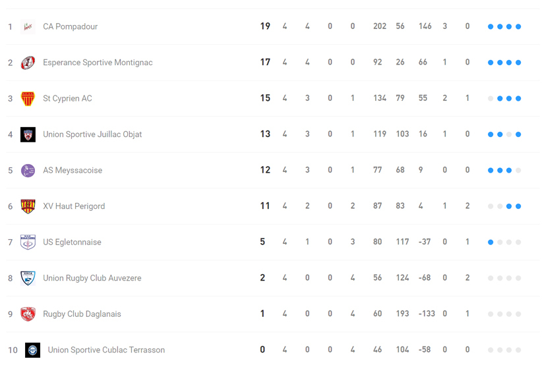Click the St Cyprien AC crest
The image size is (542, 392).
[x=28, y=99]
